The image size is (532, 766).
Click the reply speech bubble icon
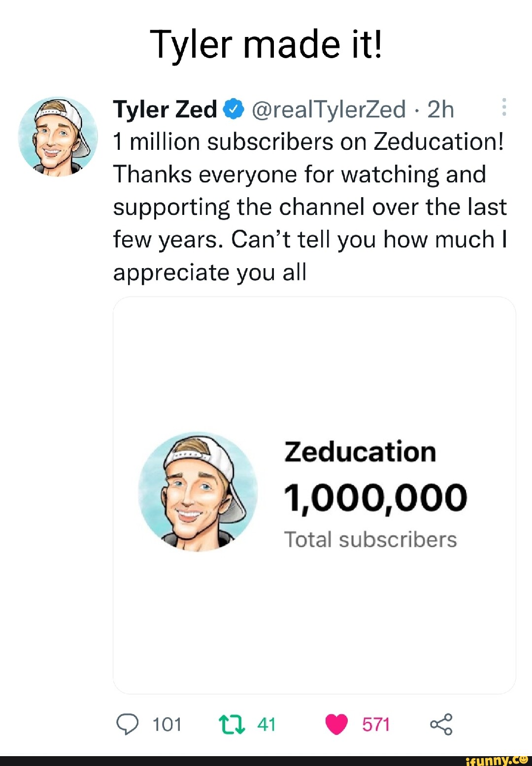[127, 724]
